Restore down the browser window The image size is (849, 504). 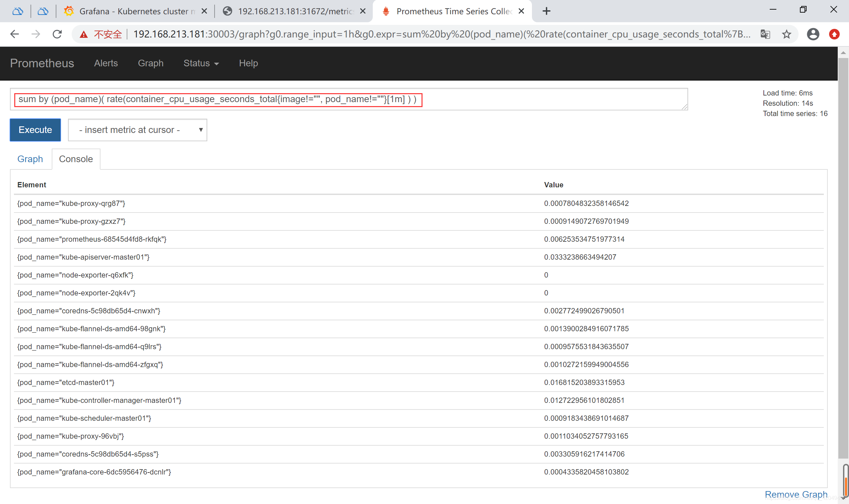[x=803, y=10]
